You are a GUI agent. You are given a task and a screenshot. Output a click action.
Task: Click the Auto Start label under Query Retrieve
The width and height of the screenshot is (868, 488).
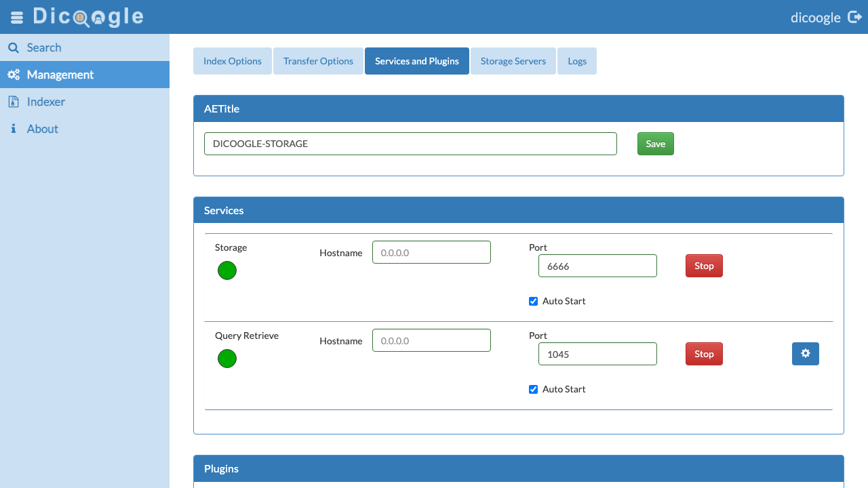(x=564, y=389)
